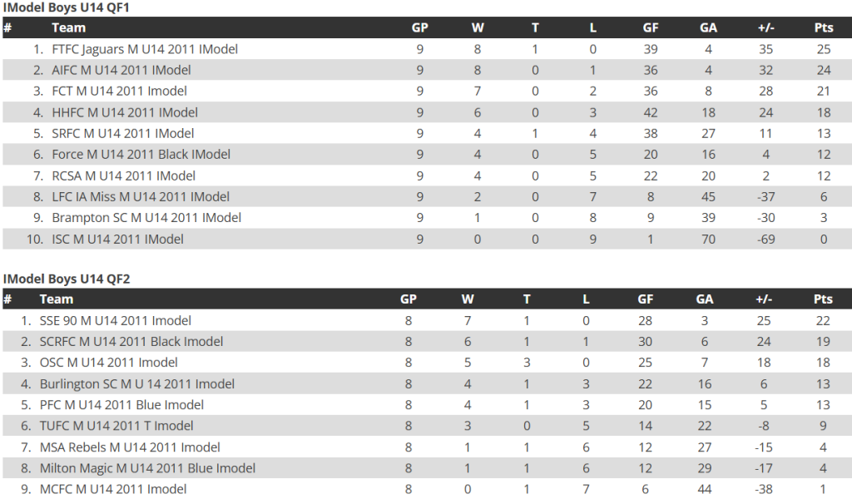The width and height of the screenshot is (852, 504).
Task: Open Burlington SC M U 14 2011 Imodel
Action: click(137, 384)
